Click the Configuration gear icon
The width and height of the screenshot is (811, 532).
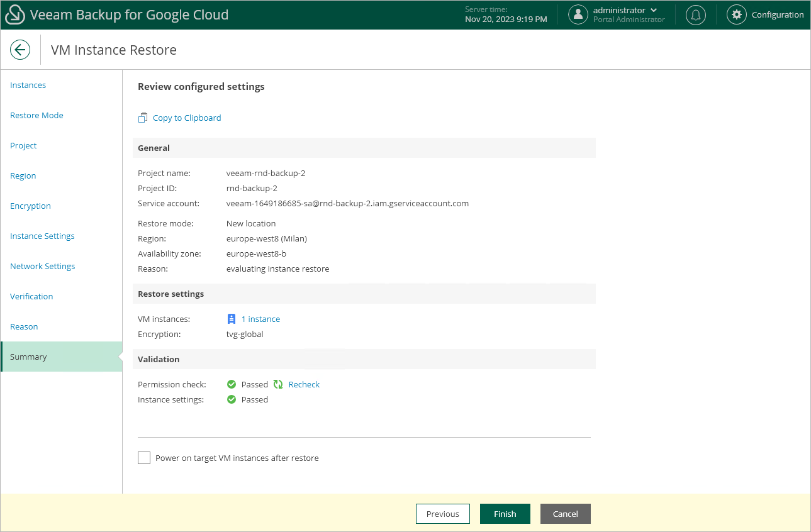(x=736, y=15)
